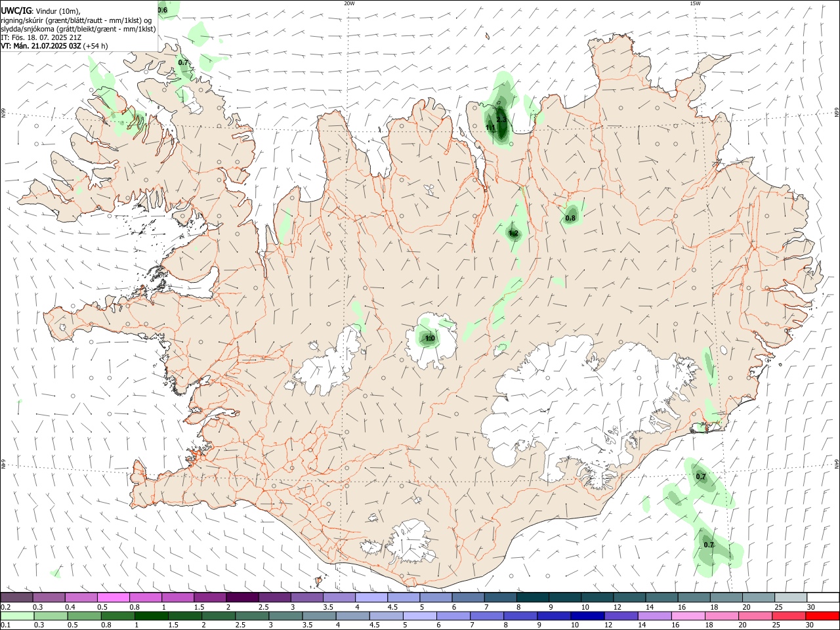Click the '0.1' number under lower legend row
The height and width of the screenshot is (630, 840).
[x=5, y=625]
